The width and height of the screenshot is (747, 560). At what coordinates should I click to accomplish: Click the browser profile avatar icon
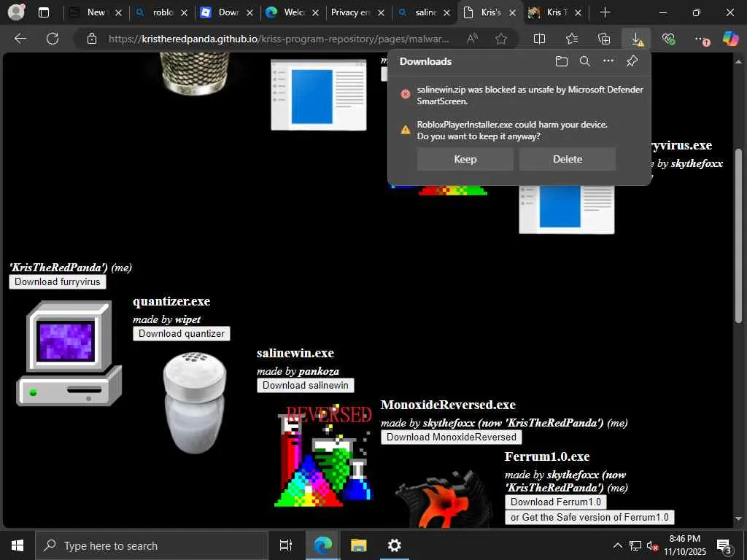(x=16, y=12)
